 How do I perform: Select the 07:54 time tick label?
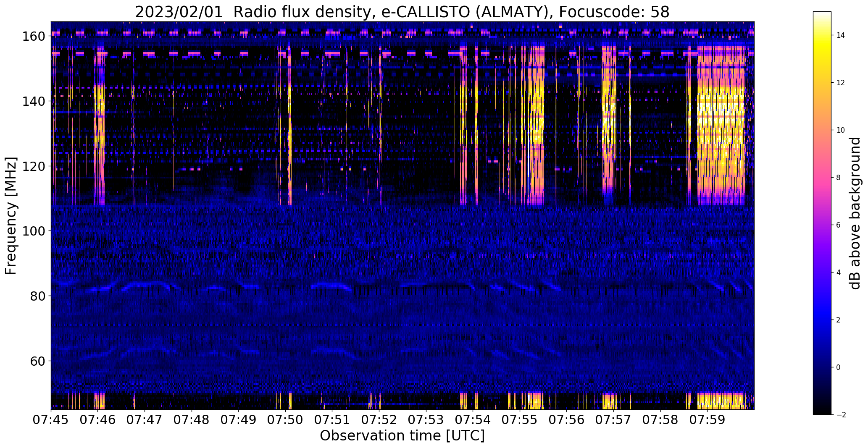click(473, 419)
